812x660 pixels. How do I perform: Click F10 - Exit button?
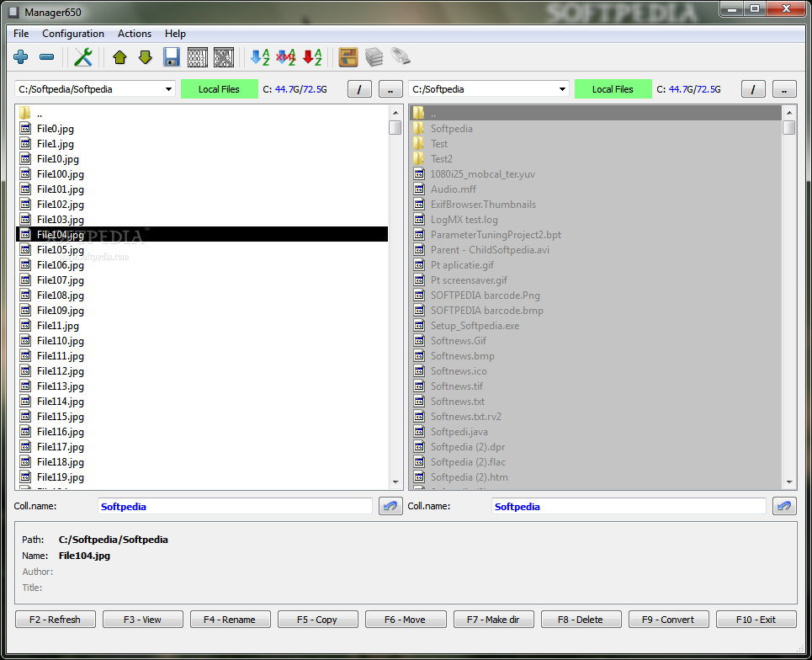tap(756, 620)
